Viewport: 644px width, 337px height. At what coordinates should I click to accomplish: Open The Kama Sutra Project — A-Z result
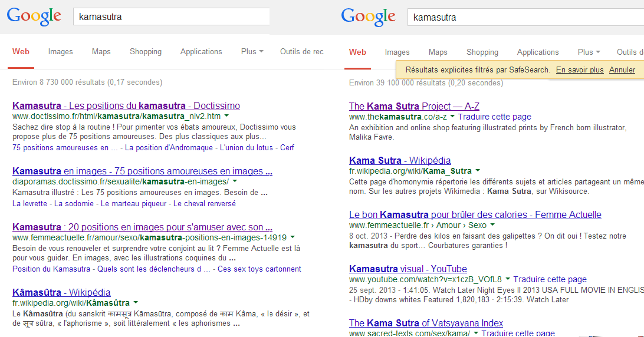click(x=414, y=106)
